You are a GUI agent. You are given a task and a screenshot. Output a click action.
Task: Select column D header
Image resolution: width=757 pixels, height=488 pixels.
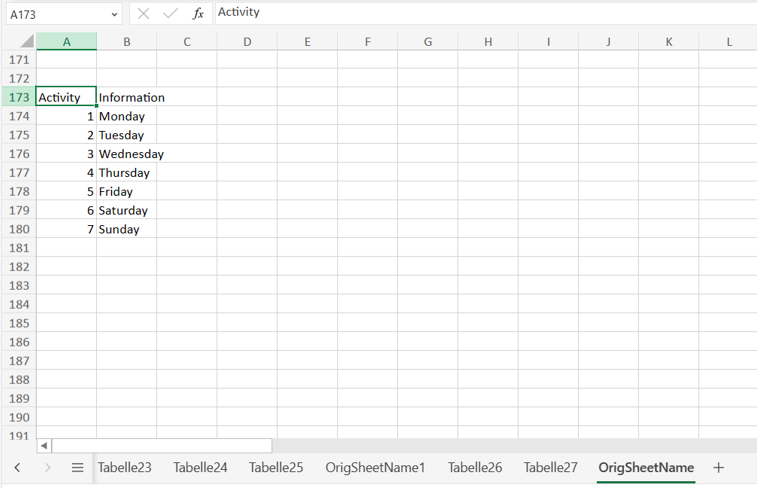click(x=247, y=42)
